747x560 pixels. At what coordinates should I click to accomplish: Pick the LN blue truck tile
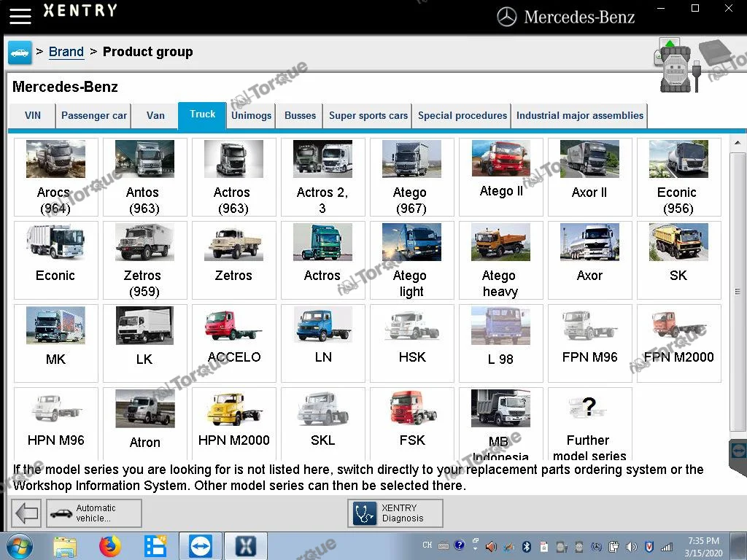pyautogui.click(x=322, y=343)
